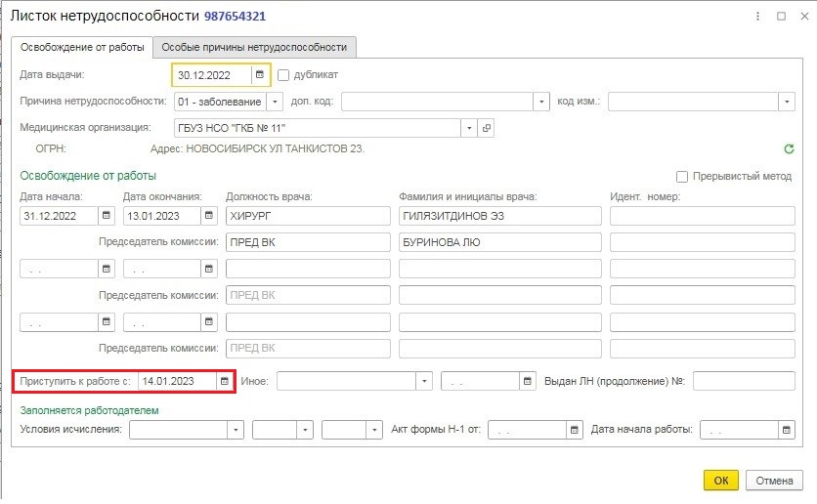Click the код изм. input field
The height and width of the screenshot is (504, 817).
(694, 102)
